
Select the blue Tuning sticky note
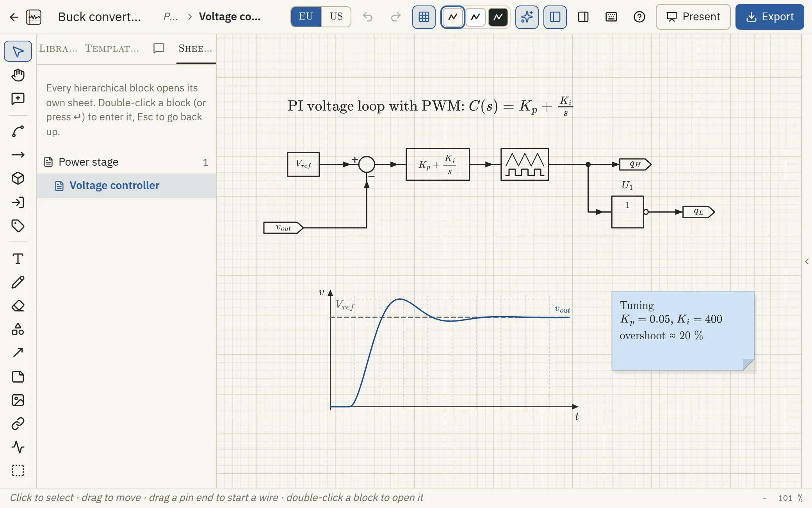coord(683,331)
